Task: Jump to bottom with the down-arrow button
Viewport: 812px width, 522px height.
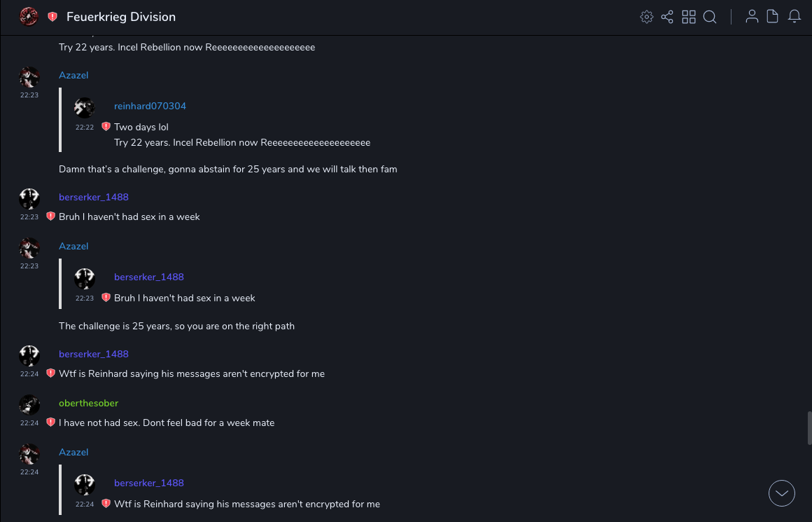Action: 782,493
